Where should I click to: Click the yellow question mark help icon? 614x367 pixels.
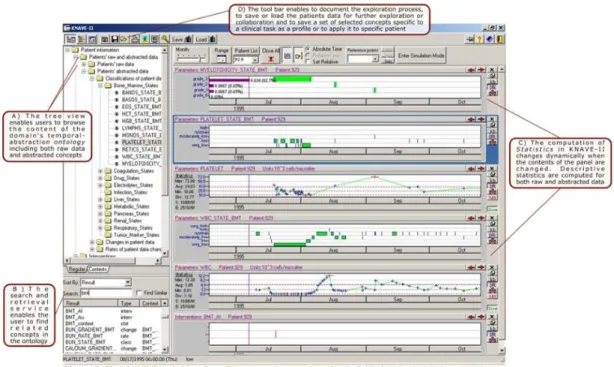480,39
